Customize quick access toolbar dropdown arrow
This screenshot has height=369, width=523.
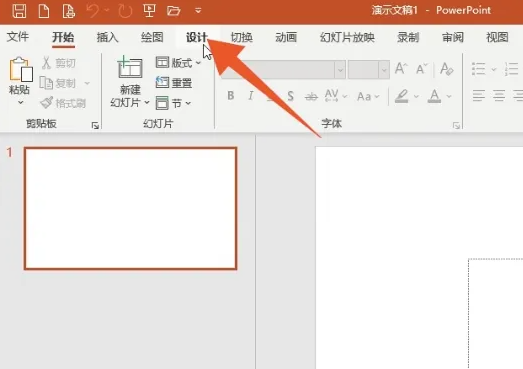point(198,11)
